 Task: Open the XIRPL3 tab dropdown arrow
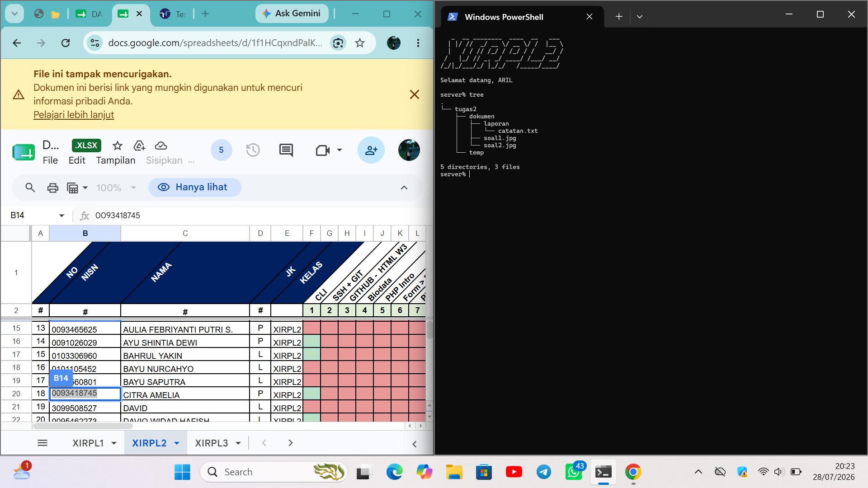[238, 443]
